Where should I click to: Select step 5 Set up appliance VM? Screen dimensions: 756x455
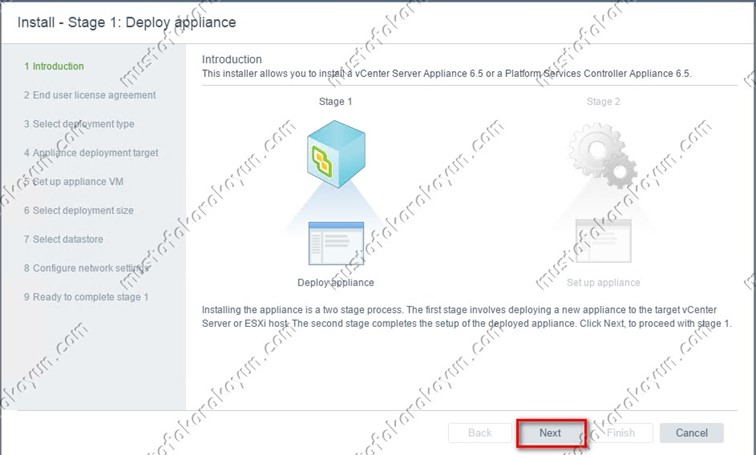(x=74, y=182)
